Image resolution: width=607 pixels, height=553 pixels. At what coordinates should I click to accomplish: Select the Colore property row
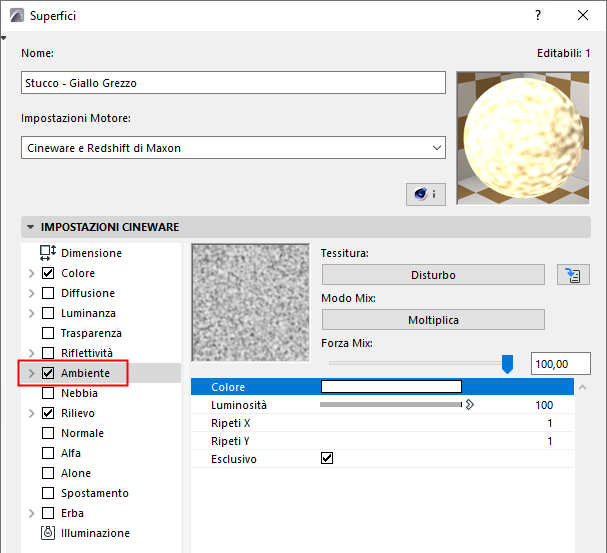[382, 387]
